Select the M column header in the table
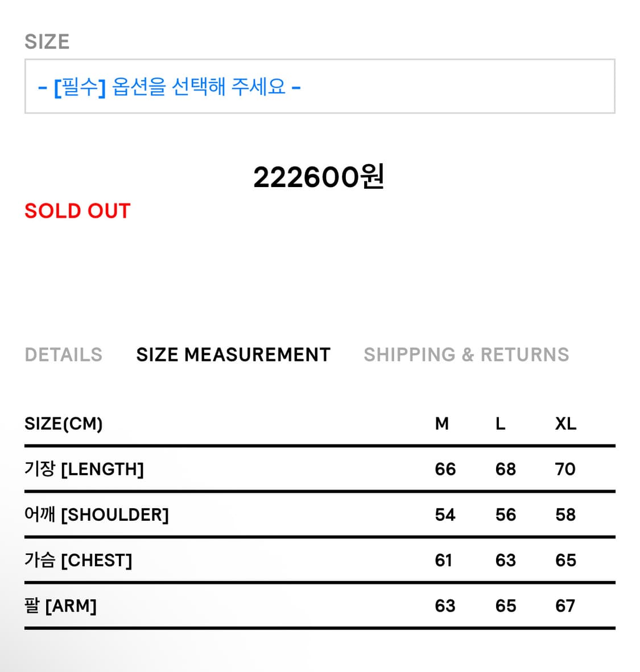 click(441, 423)
